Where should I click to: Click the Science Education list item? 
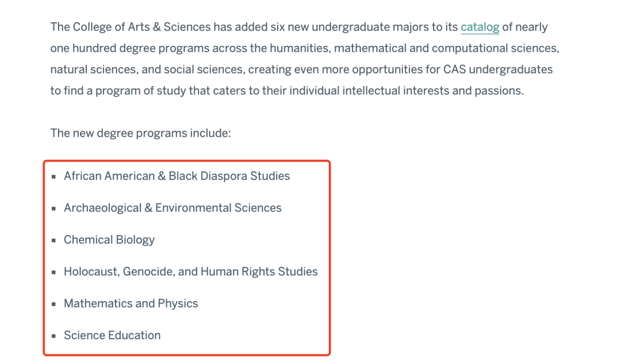coord(112,335)
